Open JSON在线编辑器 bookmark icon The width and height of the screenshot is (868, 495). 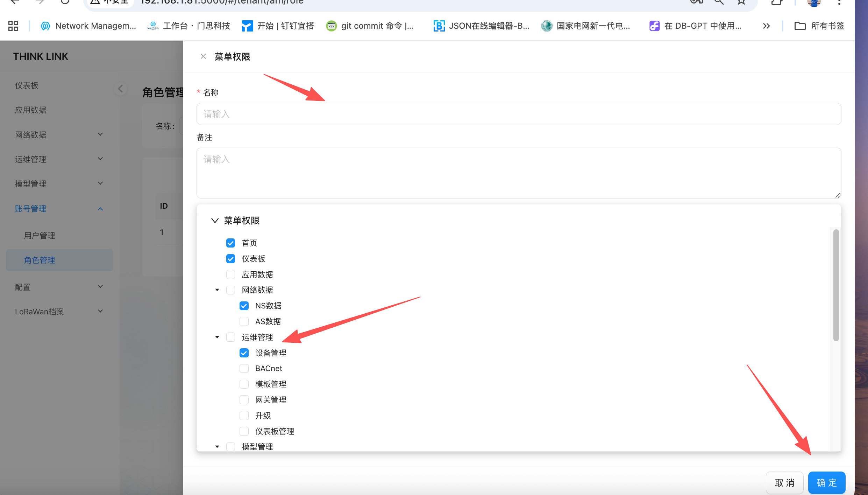(x=439, y=26)
